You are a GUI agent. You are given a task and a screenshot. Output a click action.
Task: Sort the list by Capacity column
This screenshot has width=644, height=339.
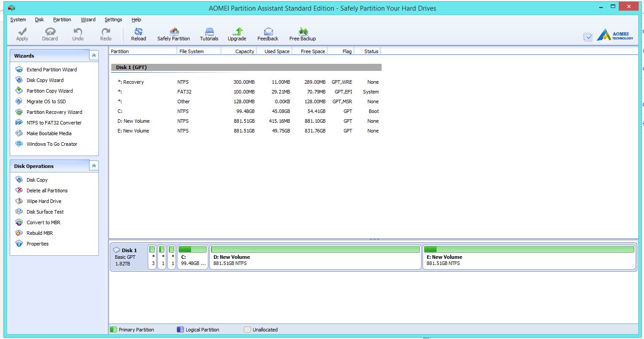238,51
